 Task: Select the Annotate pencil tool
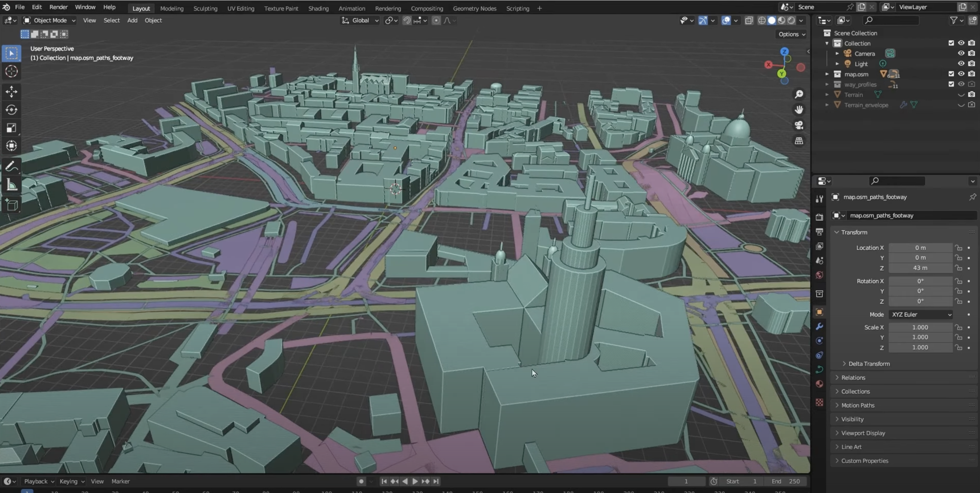coord(11,166)
